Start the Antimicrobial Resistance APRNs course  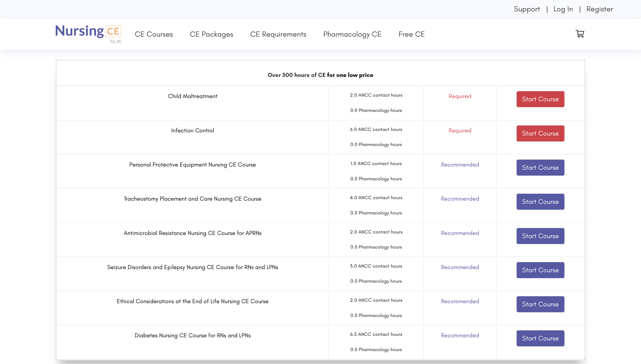540,236
